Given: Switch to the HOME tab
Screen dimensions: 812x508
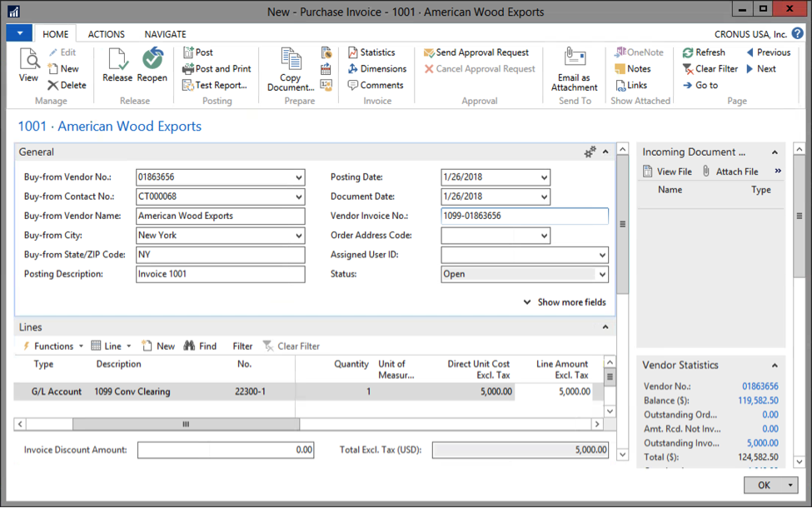Looking at the screenshot, I should point(56,34).
